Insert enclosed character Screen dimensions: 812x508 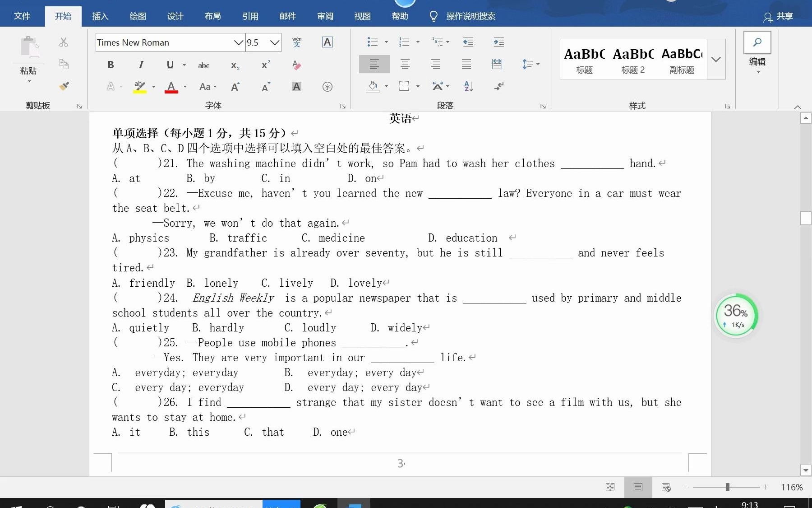tap(328, 87)
